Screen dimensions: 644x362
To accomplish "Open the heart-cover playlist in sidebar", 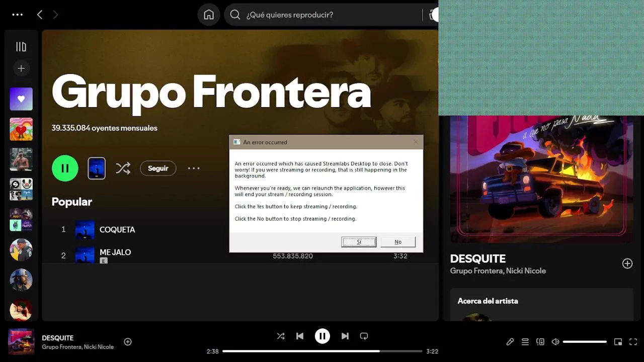I will tap(21, 129).
